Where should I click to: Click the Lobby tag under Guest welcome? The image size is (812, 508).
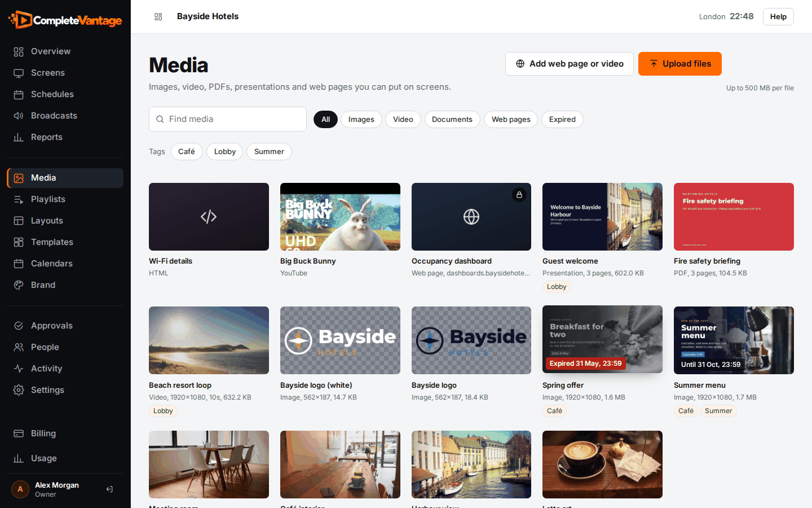(x=557, y=287)
